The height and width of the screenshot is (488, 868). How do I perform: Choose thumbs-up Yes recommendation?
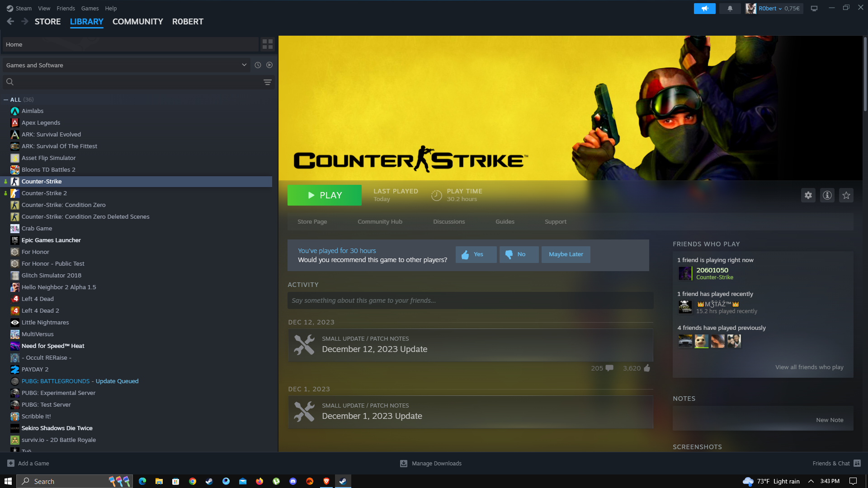click(476, 254)
